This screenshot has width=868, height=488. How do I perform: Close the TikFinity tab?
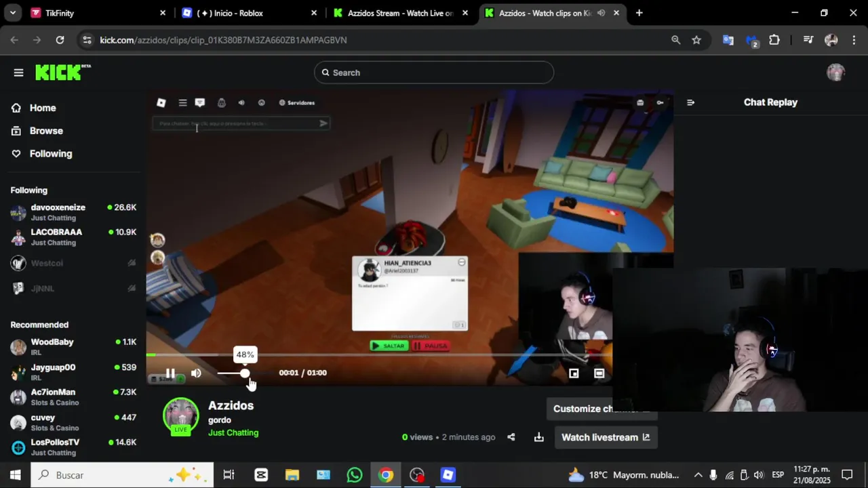(163, 13)
